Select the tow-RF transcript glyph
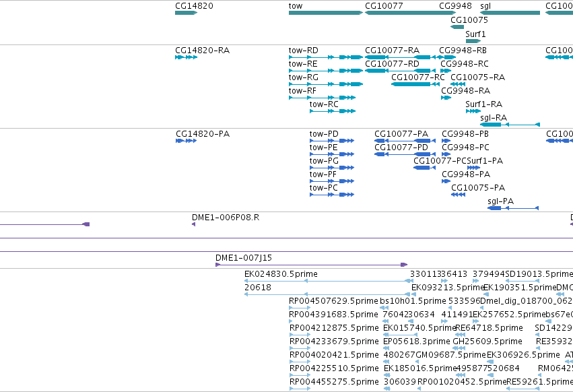Viewport: 573px width, 392px height. tap(322, 98)
